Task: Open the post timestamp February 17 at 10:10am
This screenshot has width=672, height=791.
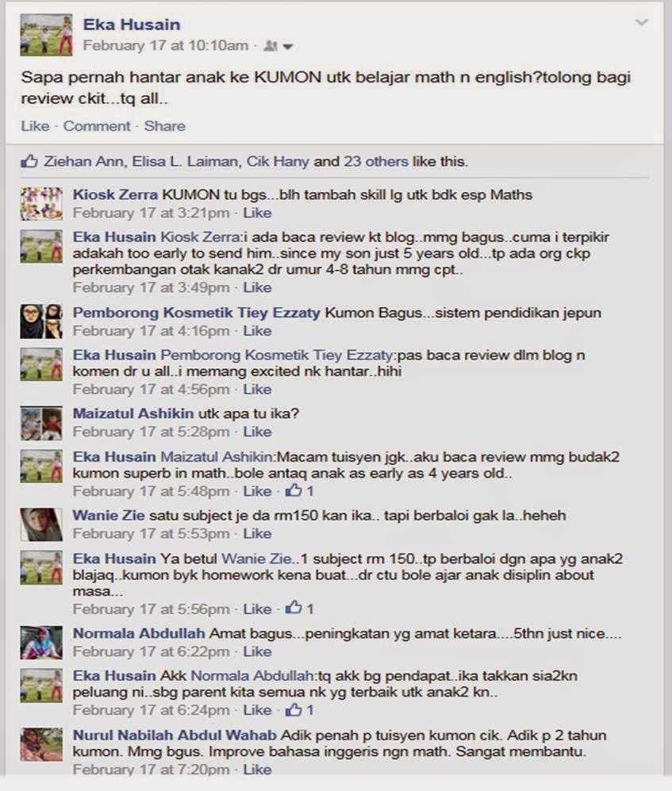Action: pyautogui.click(x=166, y=46)
